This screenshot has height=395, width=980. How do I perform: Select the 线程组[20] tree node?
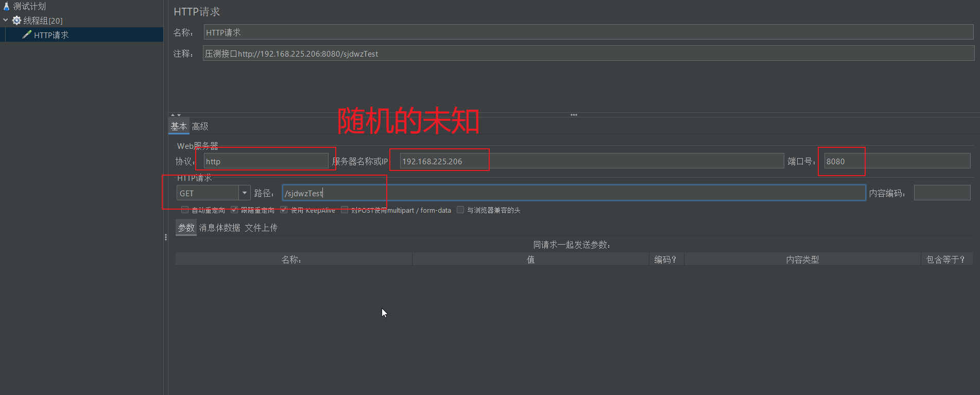point(43,21)
